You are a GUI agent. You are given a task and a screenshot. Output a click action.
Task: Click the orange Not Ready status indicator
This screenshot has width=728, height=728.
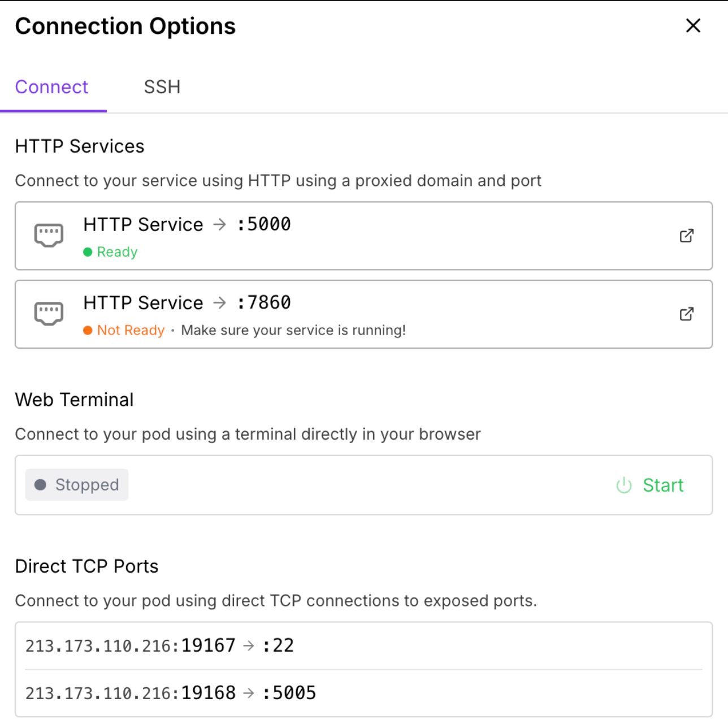coord(124,330)
